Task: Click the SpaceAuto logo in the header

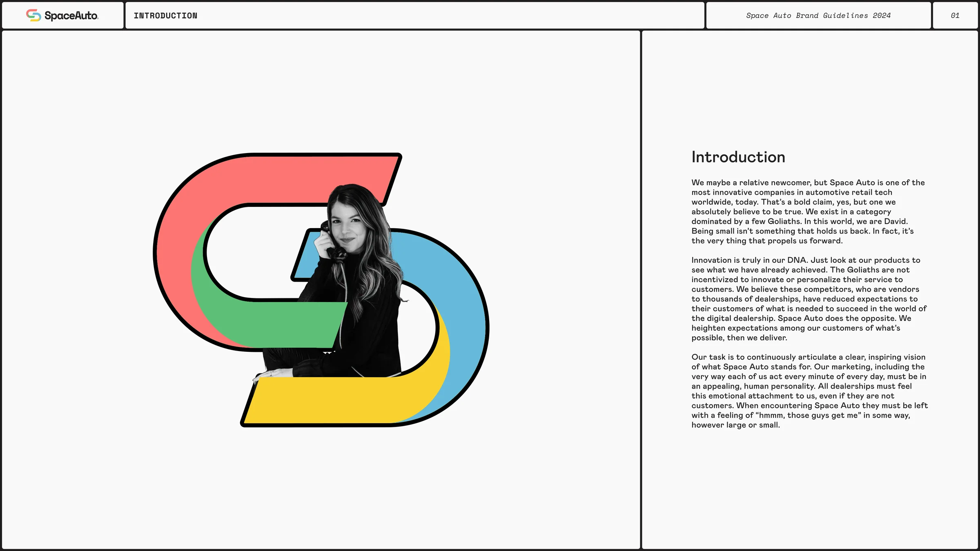Action: 62,16
